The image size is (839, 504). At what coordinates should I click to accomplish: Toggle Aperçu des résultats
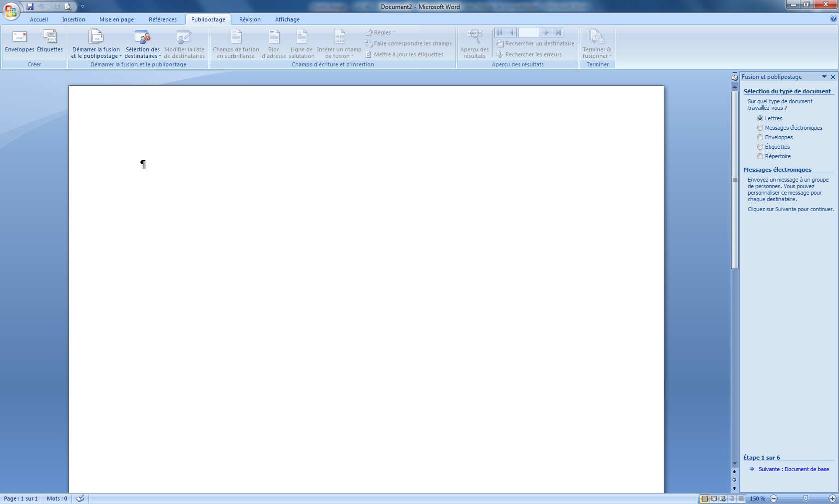(x=474, y=44)
